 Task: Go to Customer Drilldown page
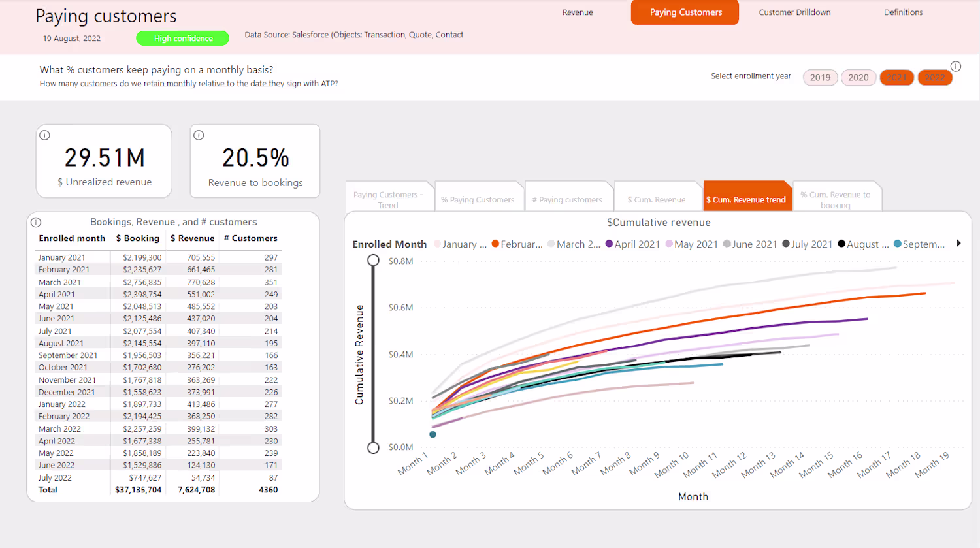click(794, 12)
